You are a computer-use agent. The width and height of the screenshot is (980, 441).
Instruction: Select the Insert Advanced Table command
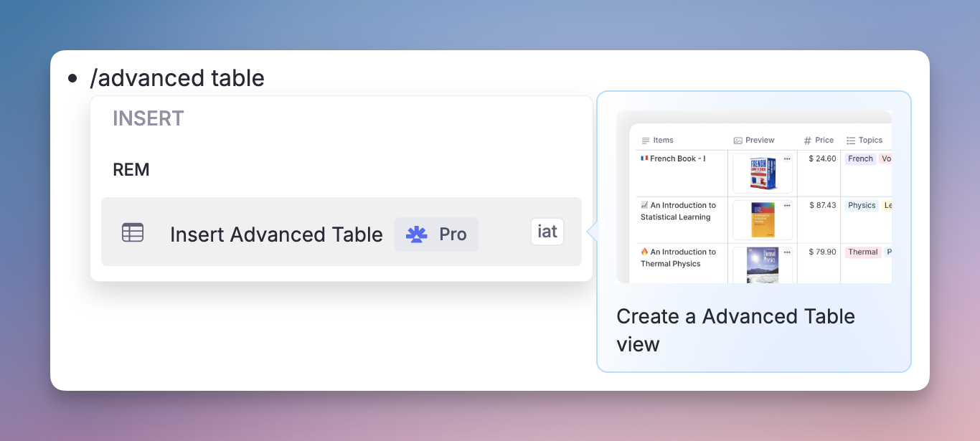(276, 234)
